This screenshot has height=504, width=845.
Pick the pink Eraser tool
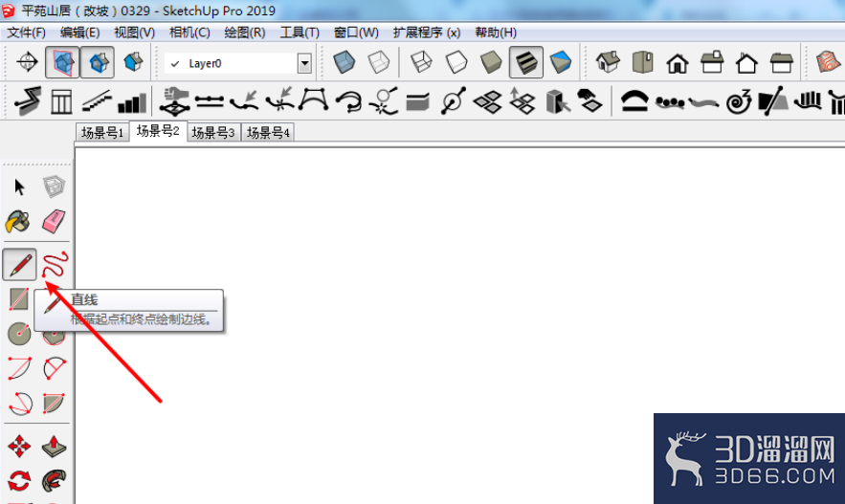tap(54, 221)
